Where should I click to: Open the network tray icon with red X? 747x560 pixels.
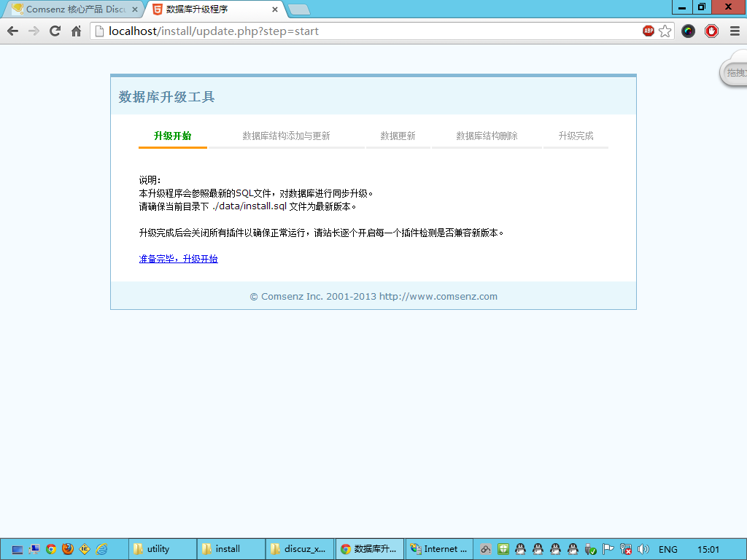click(x=625, y=550)
